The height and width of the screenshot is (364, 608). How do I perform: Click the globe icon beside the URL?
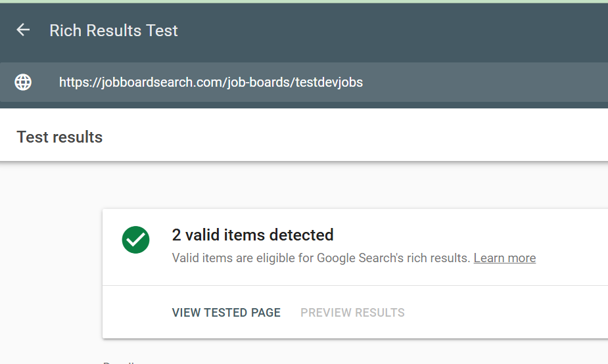coord(23,82)
